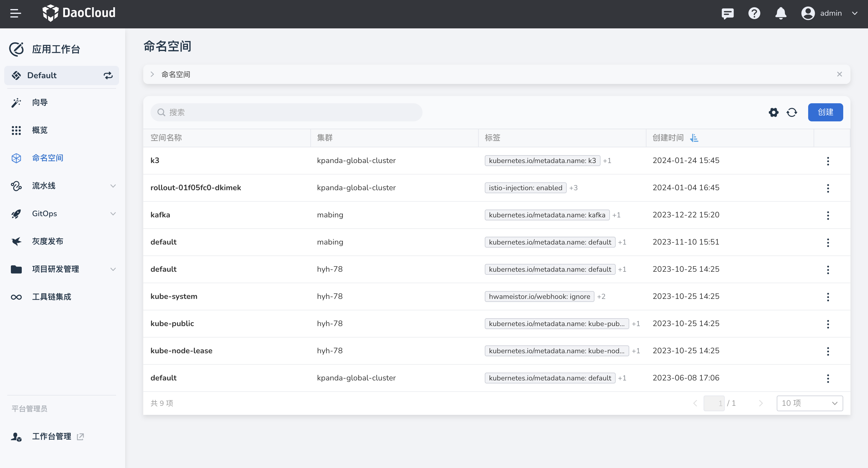Select 命名空间 in the sidebar menu
This screenshot has width=868, height=468.
coord(47,158)
